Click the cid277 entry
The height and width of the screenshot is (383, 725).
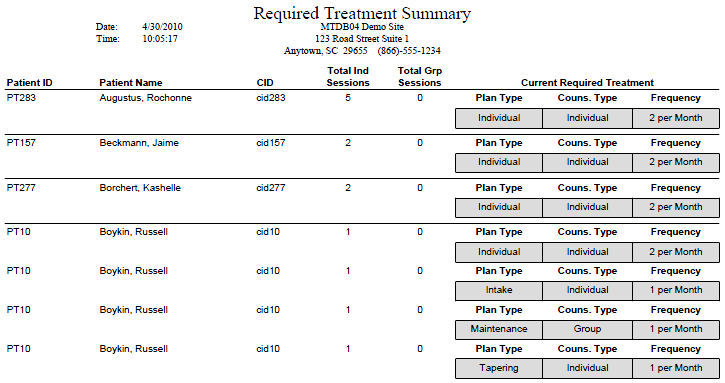[270, 188]
